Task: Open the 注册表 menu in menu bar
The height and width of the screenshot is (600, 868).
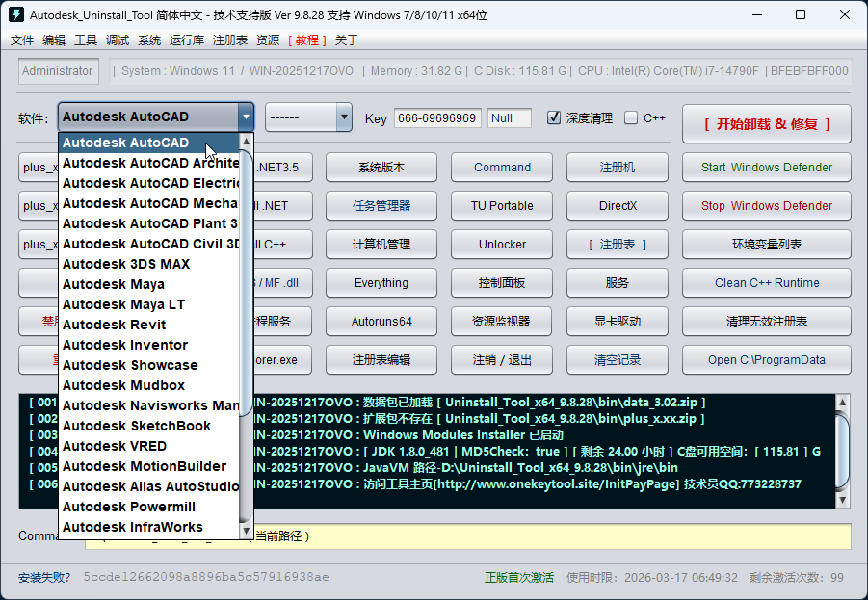Action: pos(230,40)
